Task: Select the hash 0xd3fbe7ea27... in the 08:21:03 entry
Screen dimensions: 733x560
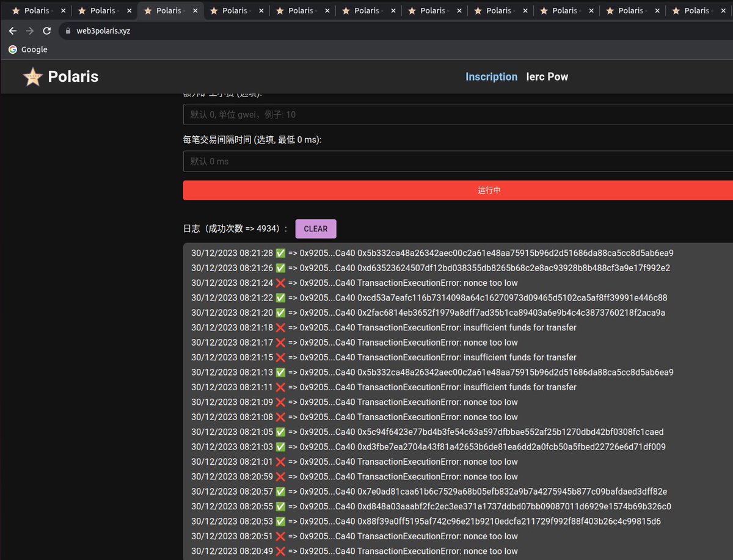Action: coord(511,447)
